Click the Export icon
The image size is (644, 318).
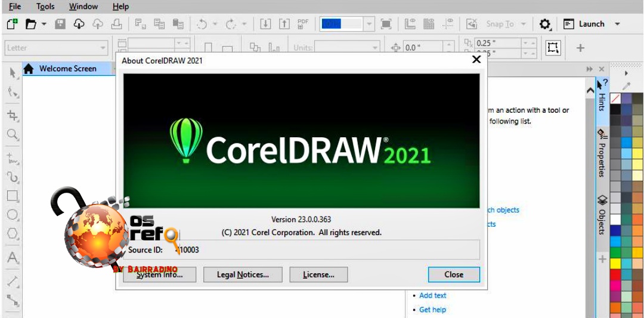(x=284, y=24)
